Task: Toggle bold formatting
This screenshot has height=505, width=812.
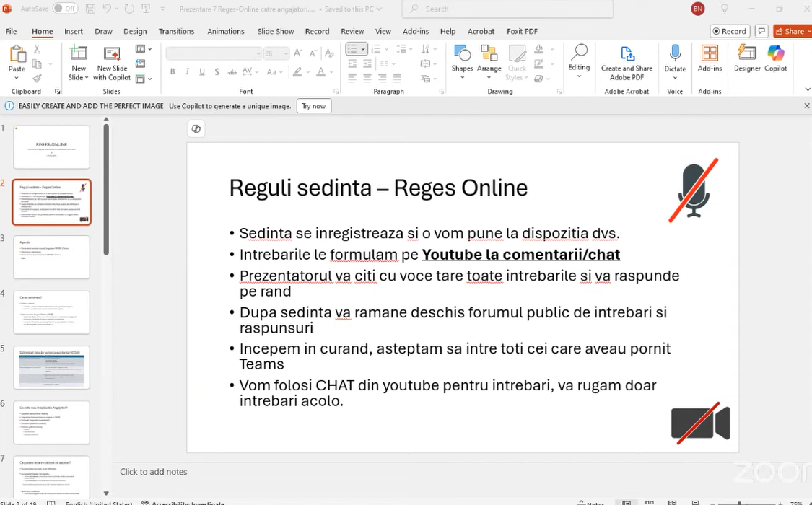Action: click(173, 72)
